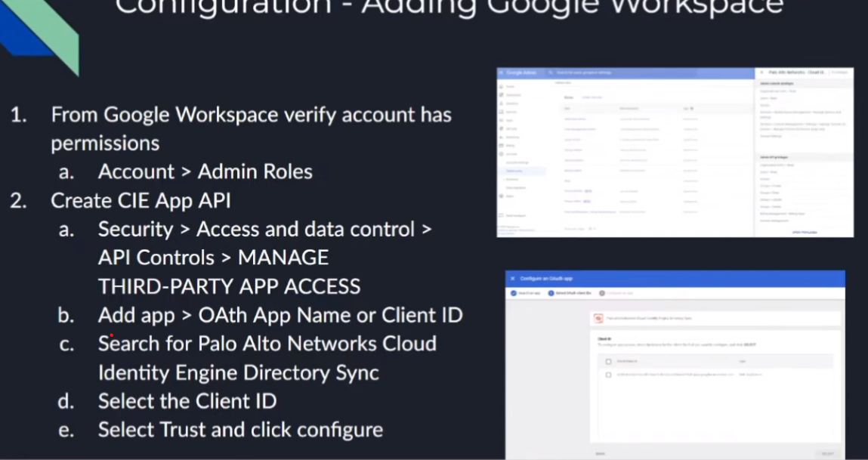This screenshot has width=868, height=460.
Task: Click the Google Admin roles screenshot thumbnail
Action: [x=675, y=153]
